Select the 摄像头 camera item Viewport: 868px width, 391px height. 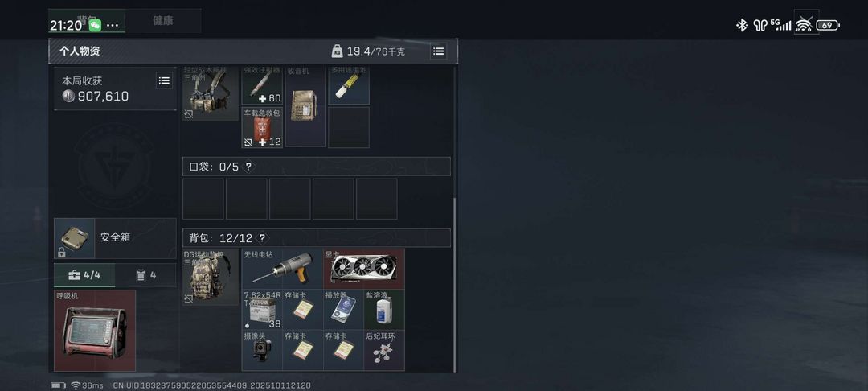pyautogui.click(x=262, y=351)
